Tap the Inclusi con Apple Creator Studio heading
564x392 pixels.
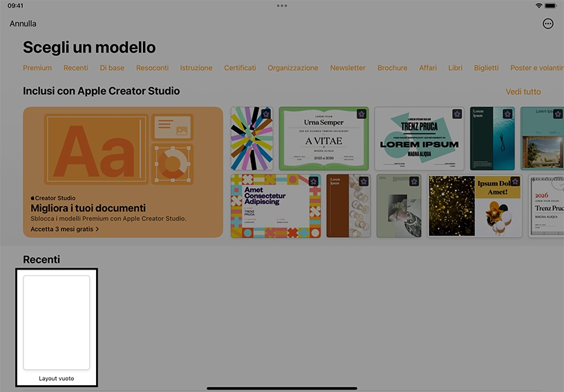[102, 91]
